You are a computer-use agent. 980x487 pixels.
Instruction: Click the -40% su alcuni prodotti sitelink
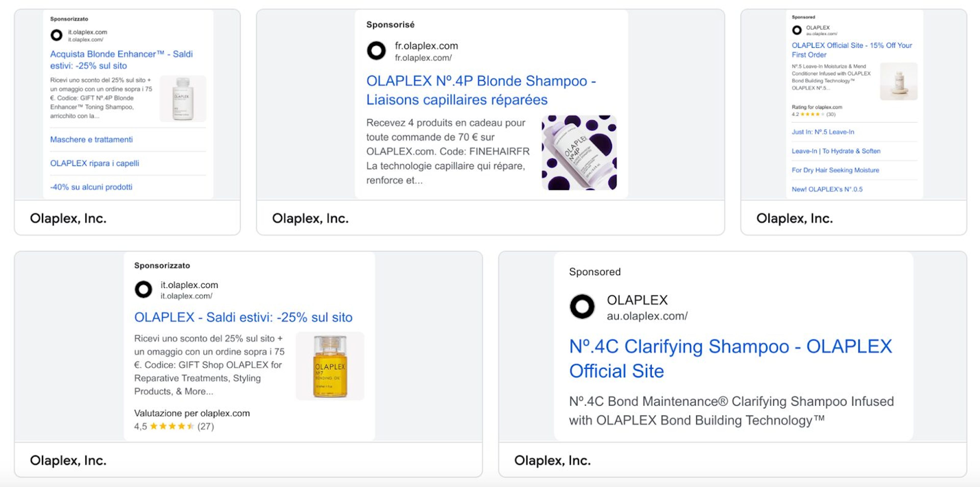[x=91, y=187]
